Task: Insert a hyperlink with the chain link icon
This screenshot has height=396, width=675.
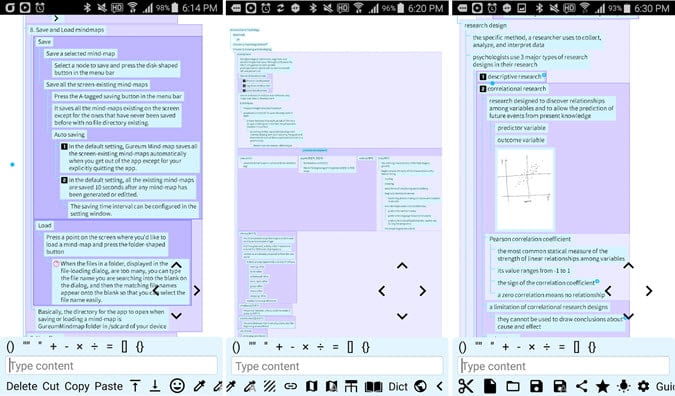Action: click(291, 386)
